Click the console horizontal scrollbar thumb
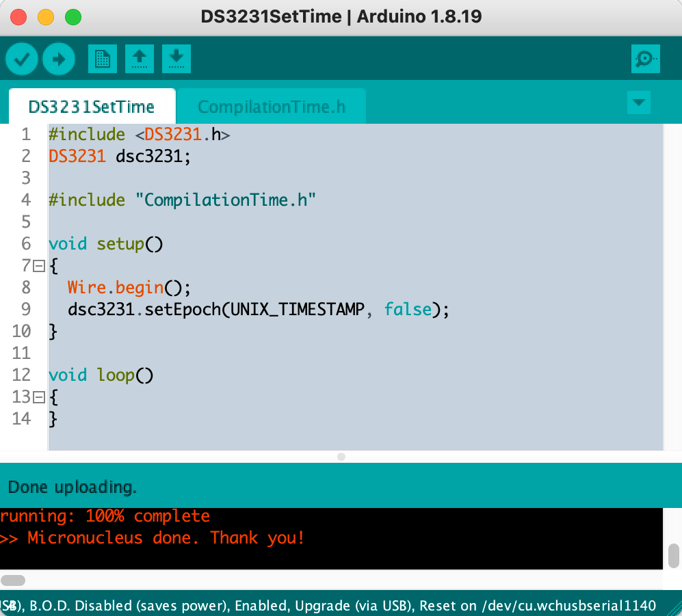The height and width of the screenshot is (616, 682). [13, 580]
